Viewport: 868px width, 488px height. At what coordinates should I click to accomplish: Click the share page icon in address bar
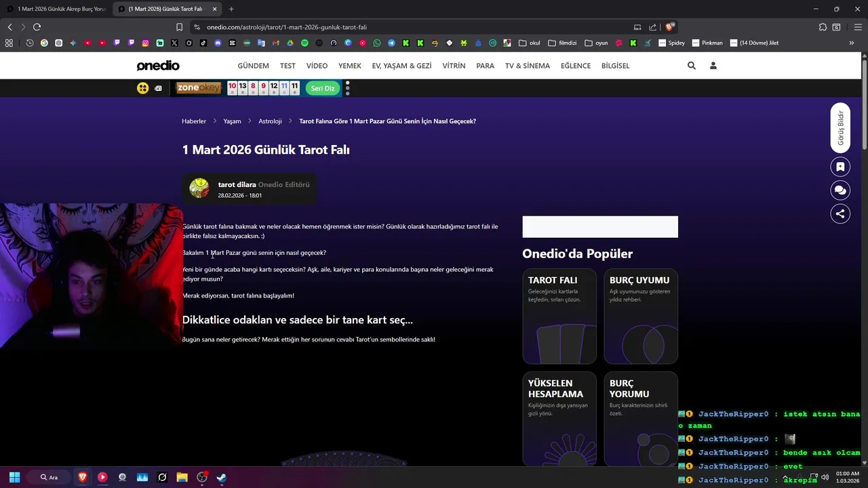652,27
